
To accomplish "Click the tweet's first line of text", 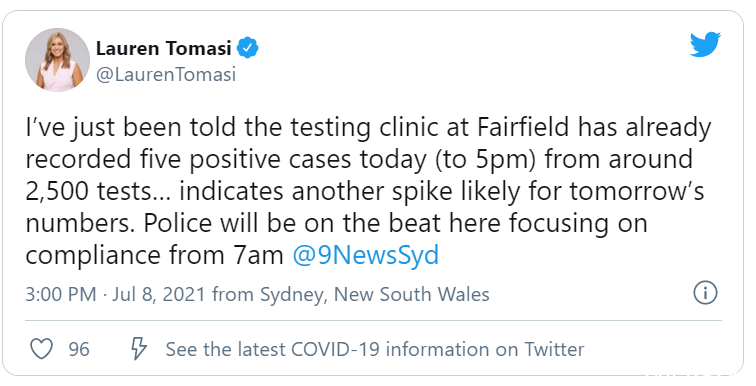I will click(368, 129).
